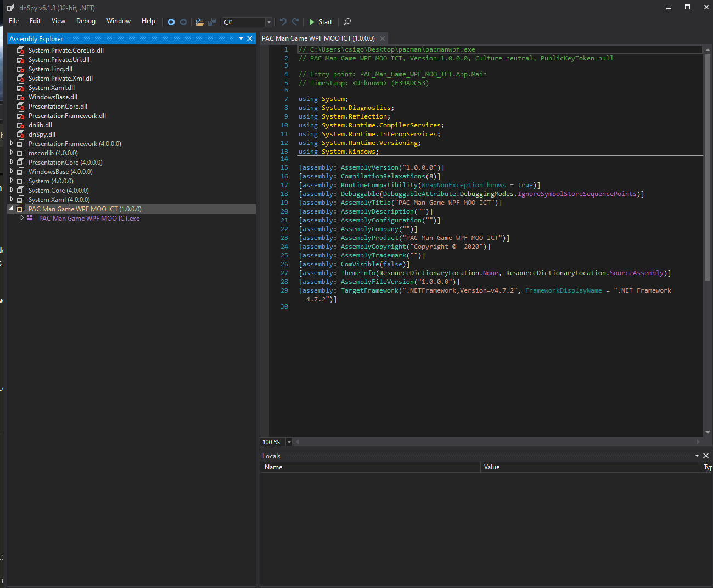Click the Redo toolbar icon

tap(295, 22)
